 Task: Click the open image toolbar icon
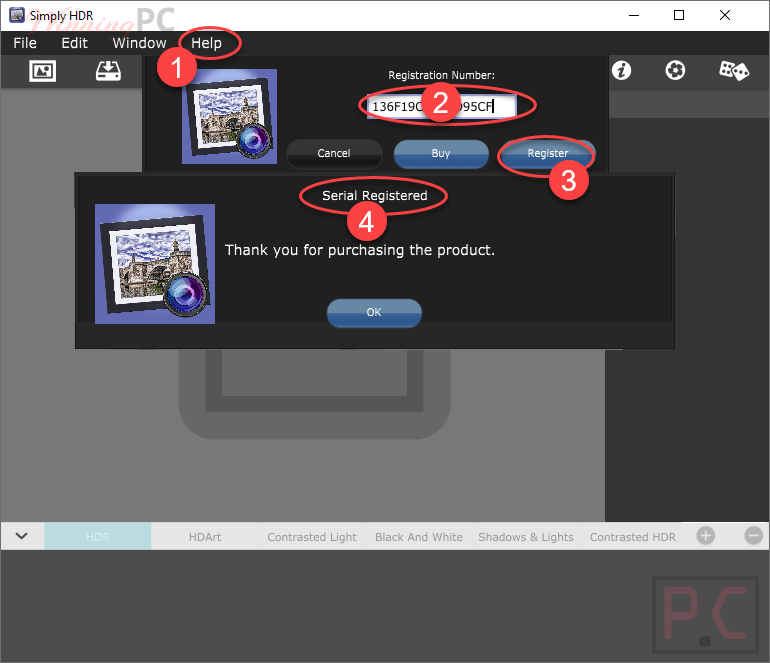pos(42,71)
